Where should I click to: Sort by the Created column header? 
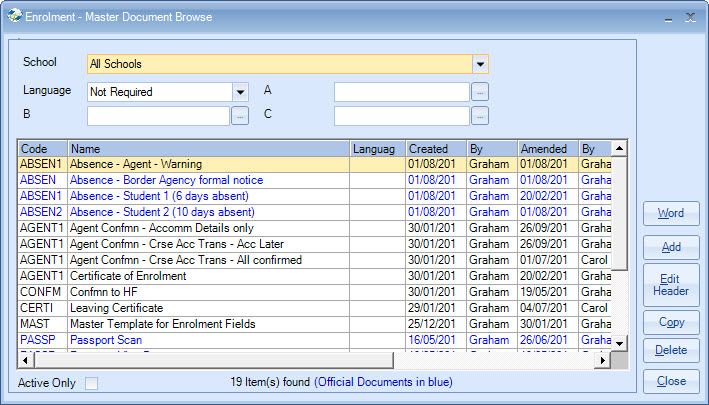pyautogui.click(x=436, y=149)
